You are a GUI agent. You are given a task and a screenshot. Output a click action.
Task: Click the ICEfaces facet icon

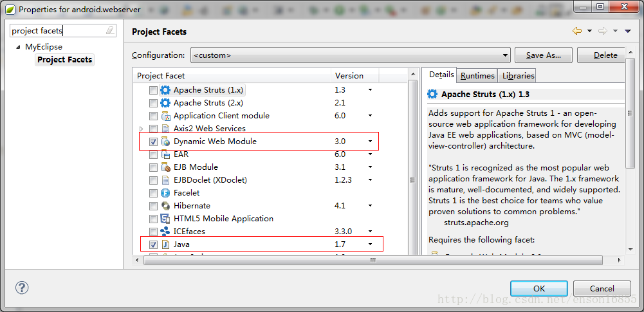[x=165, y=231]
